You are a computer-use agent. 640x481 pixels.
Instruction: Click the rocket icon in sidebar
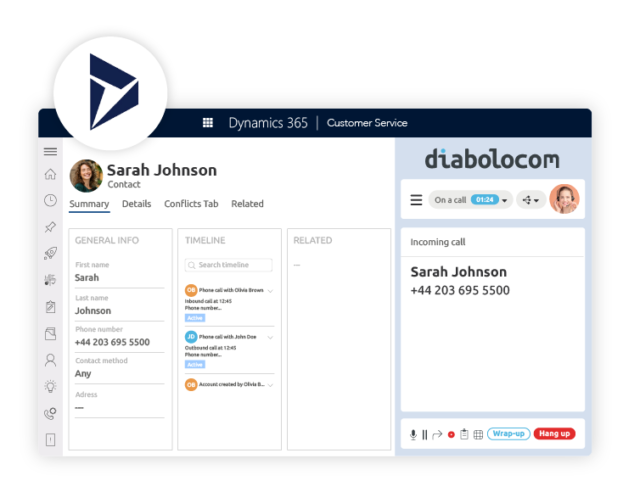click(x=50, y=253)
